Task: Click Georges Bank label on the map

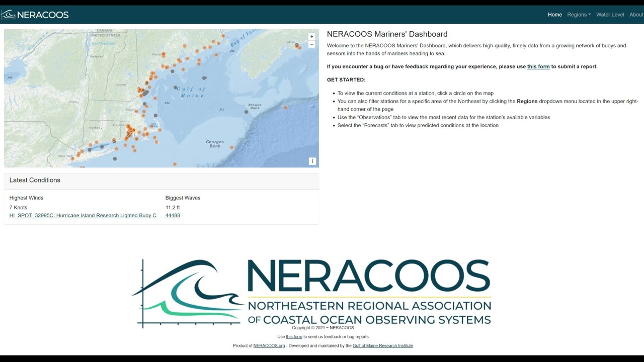Action: point(215,144)
